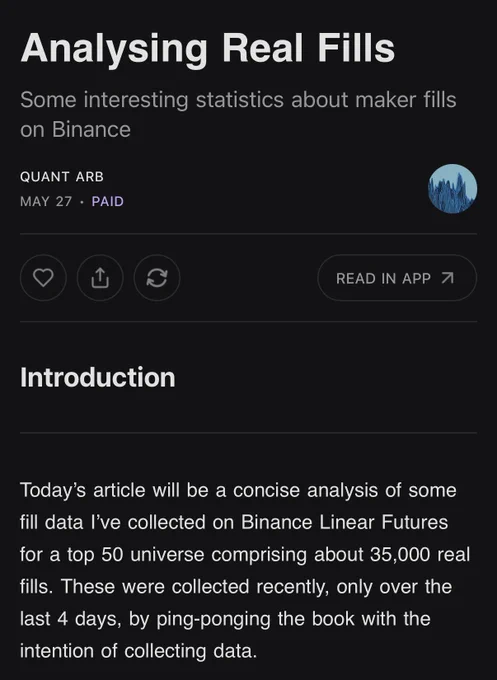Like the article with the heart icon
Viewport: 497px width, 680px height.
43,278
